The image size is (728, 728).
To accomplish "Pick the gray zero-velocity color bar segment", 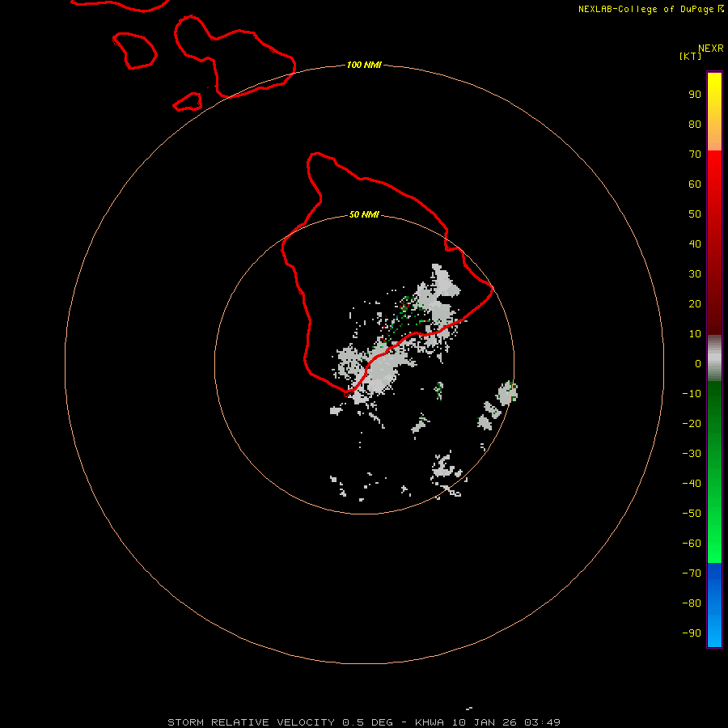I will point(714,358).
